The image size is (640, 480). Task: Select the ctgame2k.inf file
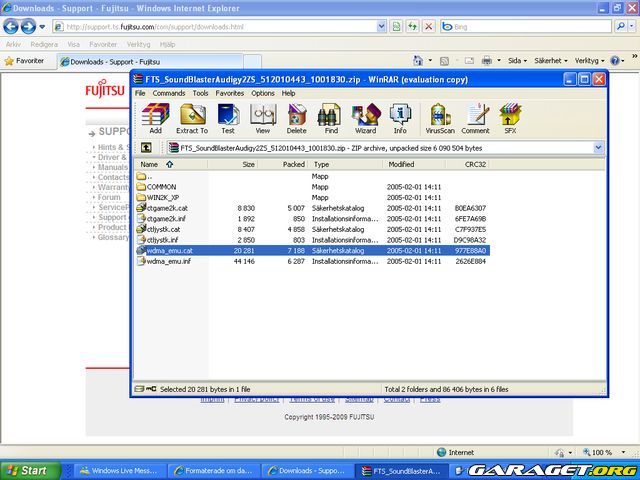click(x=167, y=218)
